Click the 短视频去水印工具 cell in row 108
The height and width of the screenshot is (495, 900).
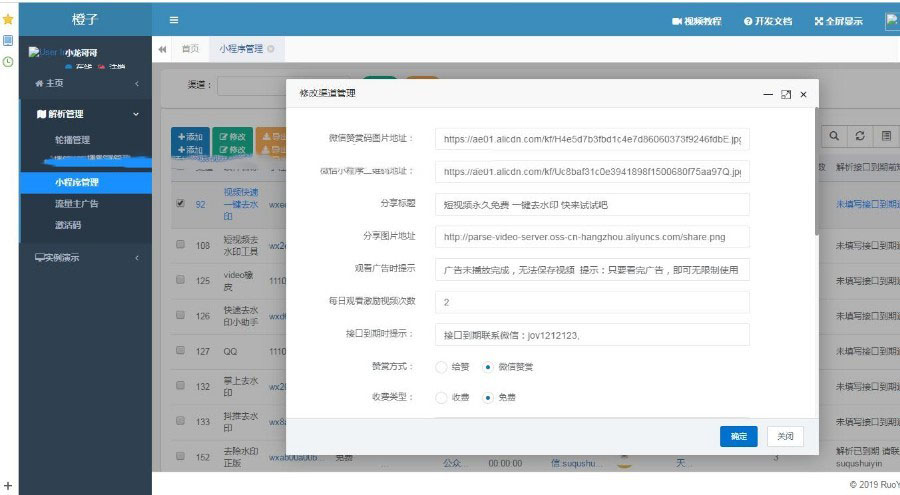point(241,245)
